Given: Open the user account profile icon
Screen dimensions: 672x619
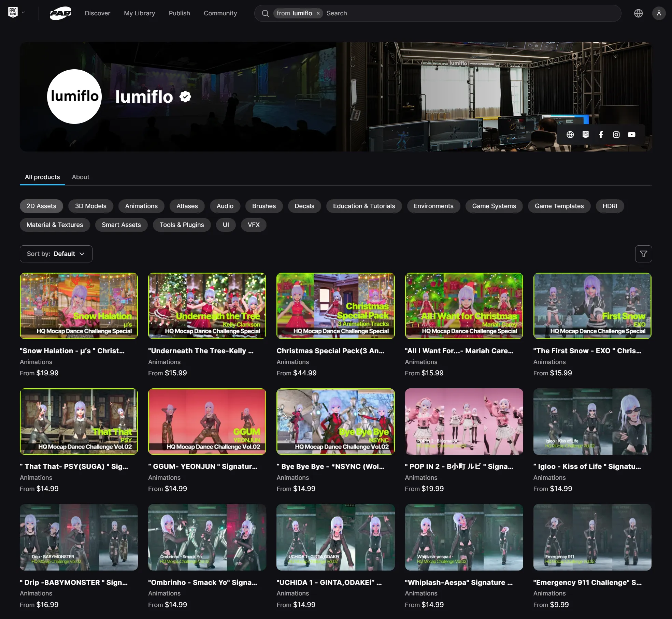Looking at the screenshot, I should [x=659, y=13].
